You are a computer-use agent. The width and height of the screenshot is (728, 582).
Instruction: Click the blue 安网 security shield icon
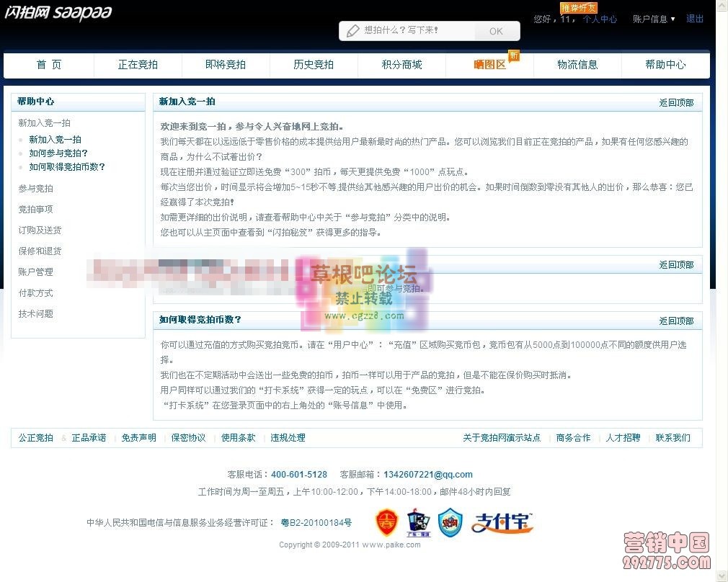[x=450, y=523]
